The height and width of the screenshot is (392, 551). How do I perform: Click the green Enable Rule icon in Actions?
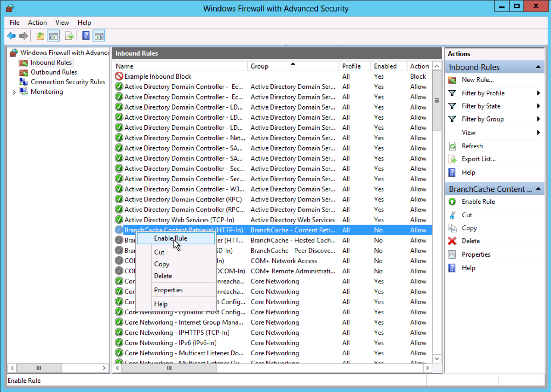[452, 202]
